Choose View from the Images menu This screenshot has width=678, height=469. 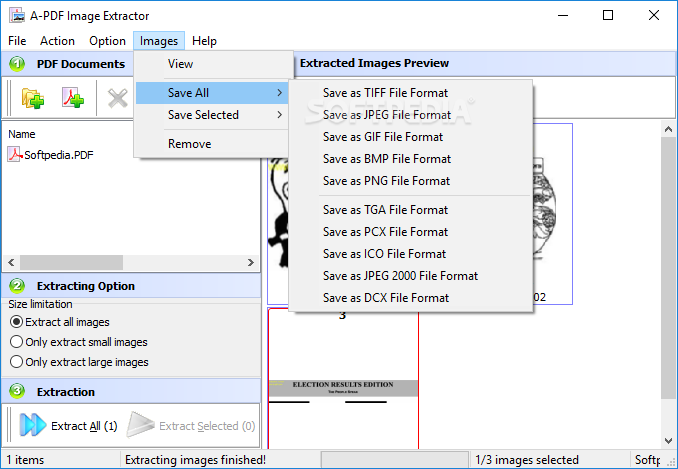click(212, 64)
